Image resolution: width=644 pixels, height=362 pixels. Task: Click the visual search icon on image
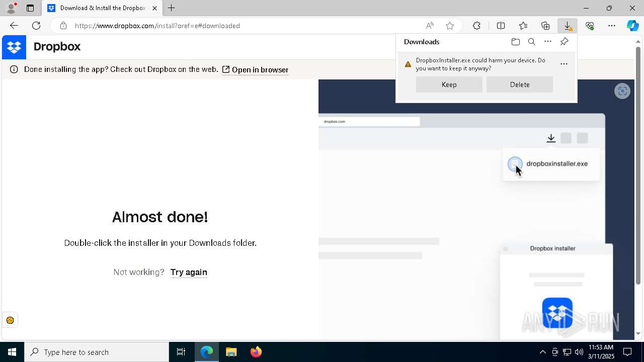(622, 91)
